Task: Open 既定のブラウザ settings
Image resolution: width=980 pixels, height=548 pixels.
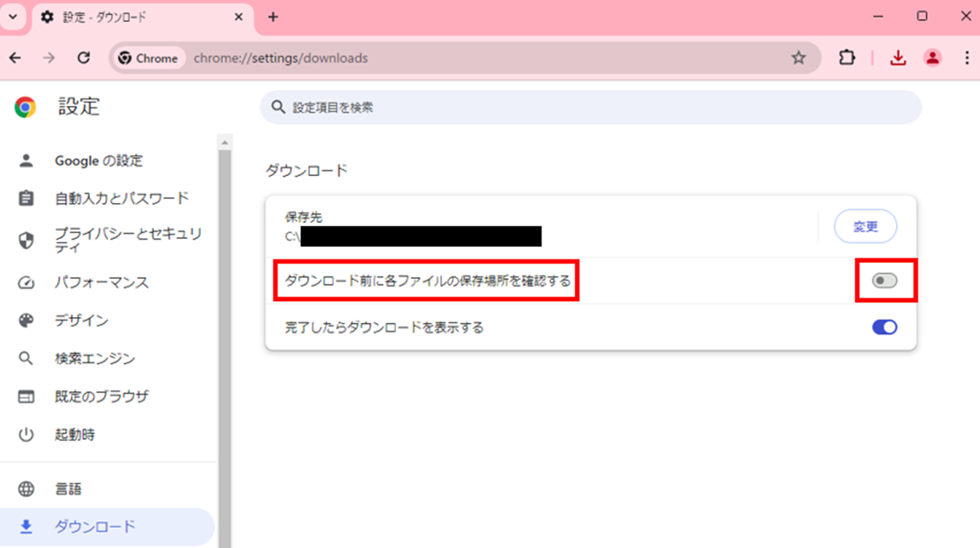Action: click(102, 397)
